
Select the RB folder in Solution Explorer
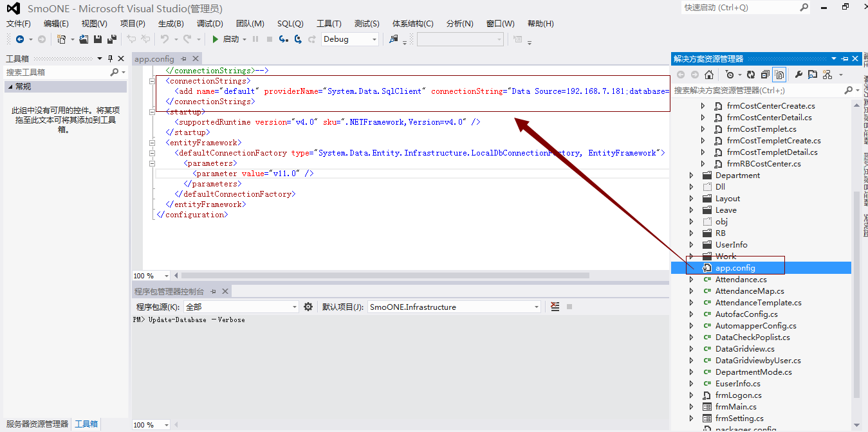[x=720, y=233]
